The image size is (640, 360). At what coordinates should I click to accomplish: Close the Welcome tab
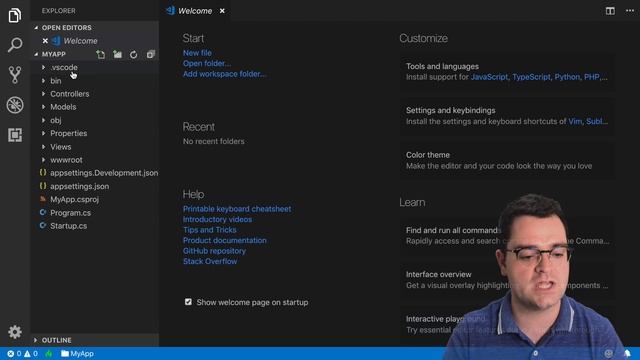[222, 11]
